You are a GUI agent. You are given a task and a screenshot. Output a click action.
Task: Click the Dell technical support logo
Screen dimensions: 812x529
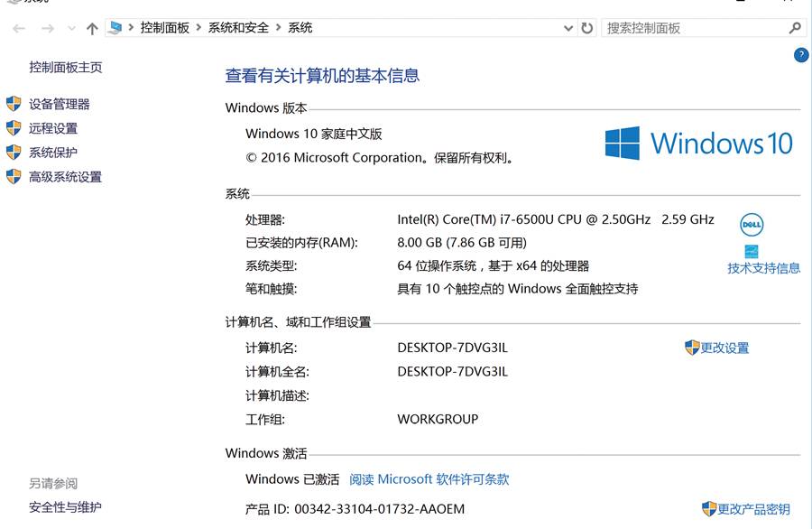[x=752, y=225]
